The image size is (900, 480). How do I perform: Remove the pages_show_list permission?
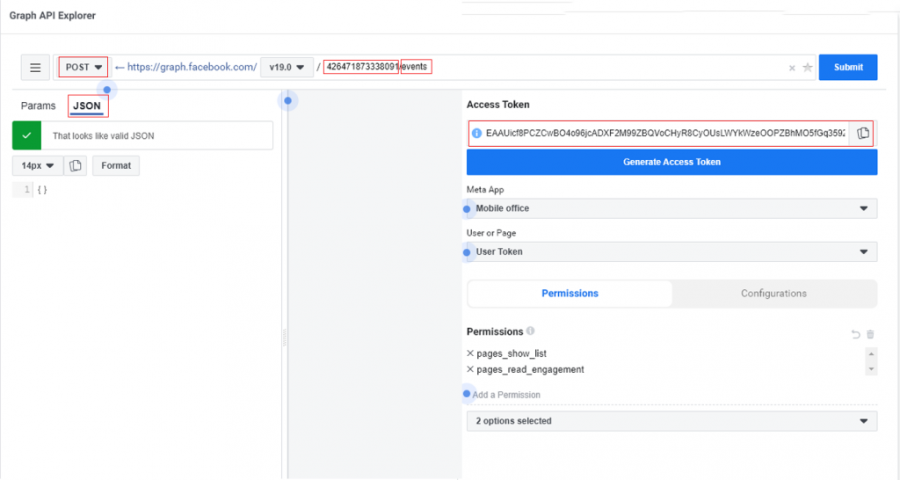point(470,353)
